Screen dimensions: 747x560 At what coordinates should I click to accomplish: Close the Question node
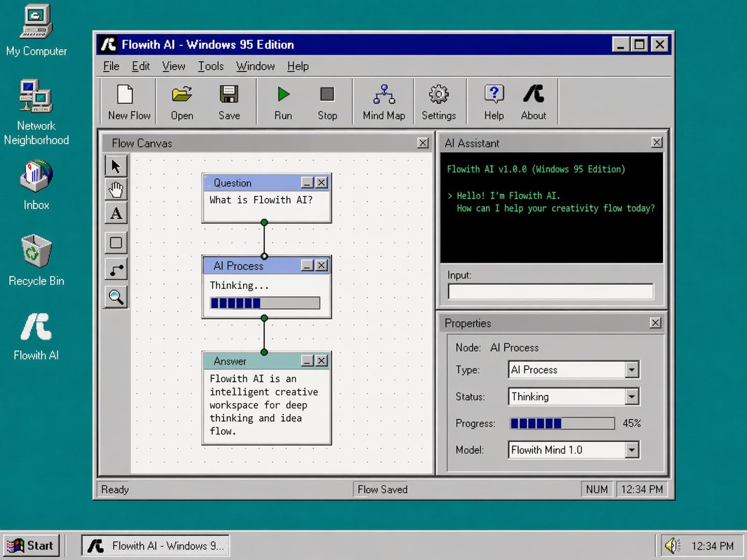click(321, 182)
